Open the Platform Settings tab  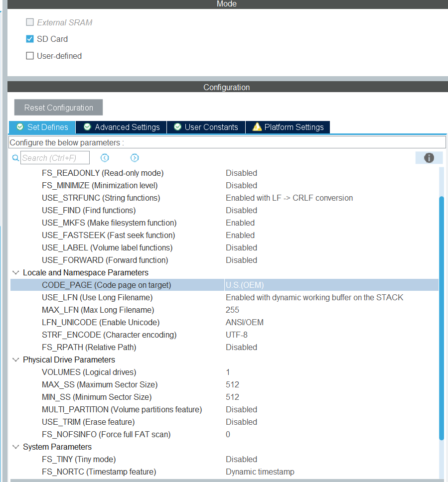click(288, 127)
